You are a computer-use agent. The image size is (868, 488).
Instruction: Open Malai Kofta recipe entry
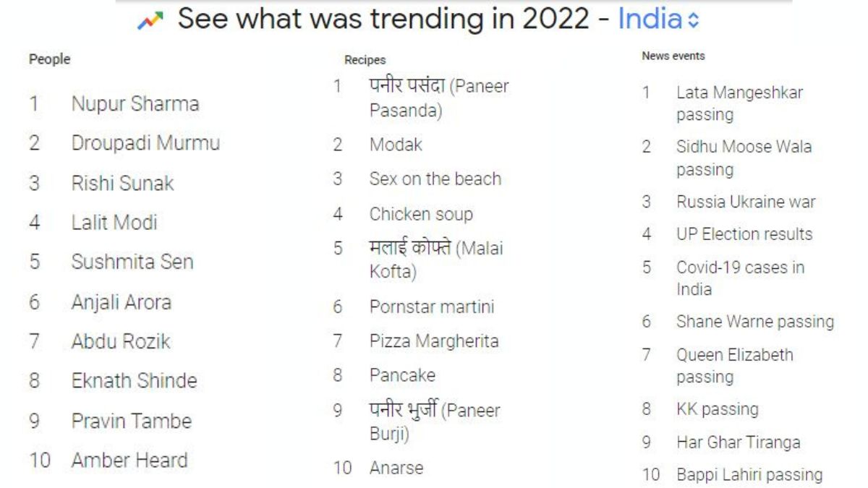[435, 260]
